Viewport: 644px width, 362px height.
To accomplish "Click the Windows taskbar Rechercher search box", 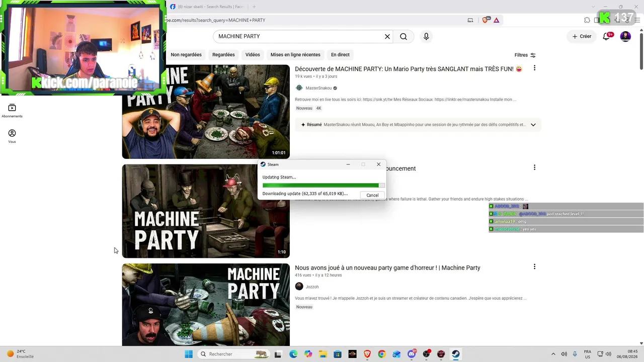I will (233, 354).
